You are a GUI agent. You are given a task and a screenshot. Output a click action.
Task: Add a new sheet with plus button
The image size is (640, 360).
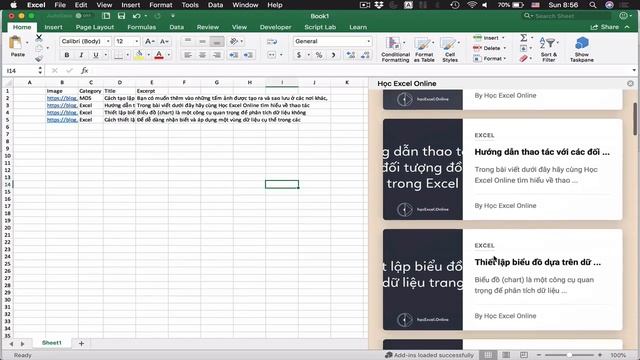coord(81,343)
